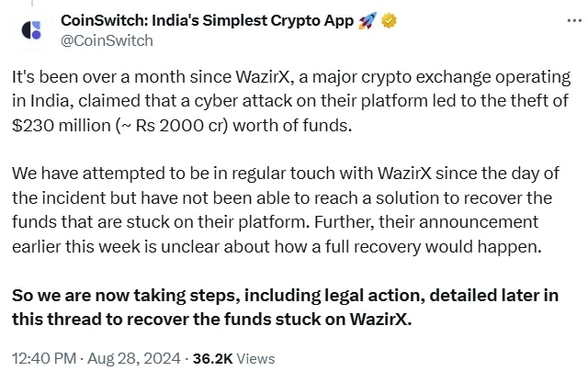Open the CoinSwitch profile avatar logo
This screenshot has width=588, height=371.
tap(31, 30)
